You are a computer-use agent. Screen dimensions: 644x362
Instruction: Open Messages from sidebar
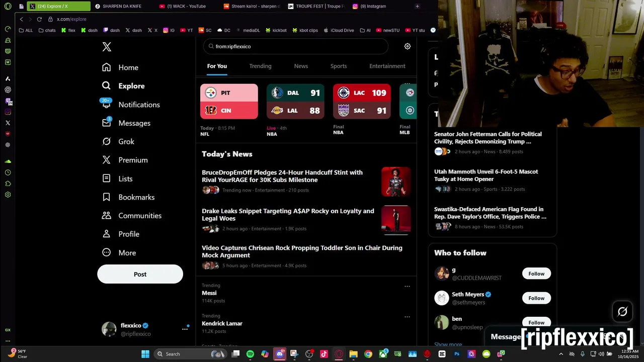coord(126,123)
